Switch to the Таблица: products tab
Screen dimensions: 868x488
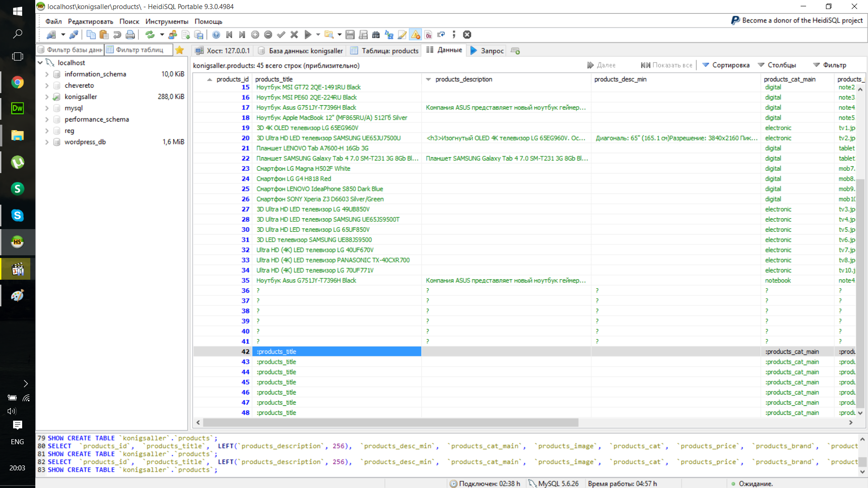(x=385, y=51)
